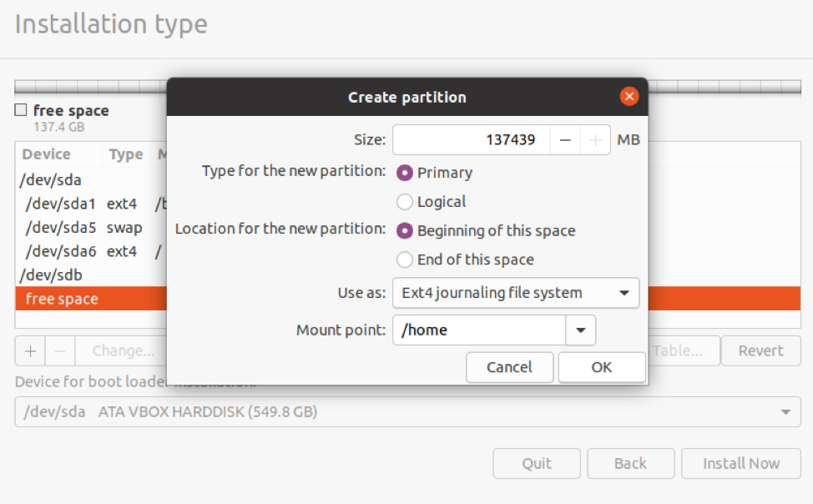
Task: Click the Size input field
Action: (x=472, y=140)
